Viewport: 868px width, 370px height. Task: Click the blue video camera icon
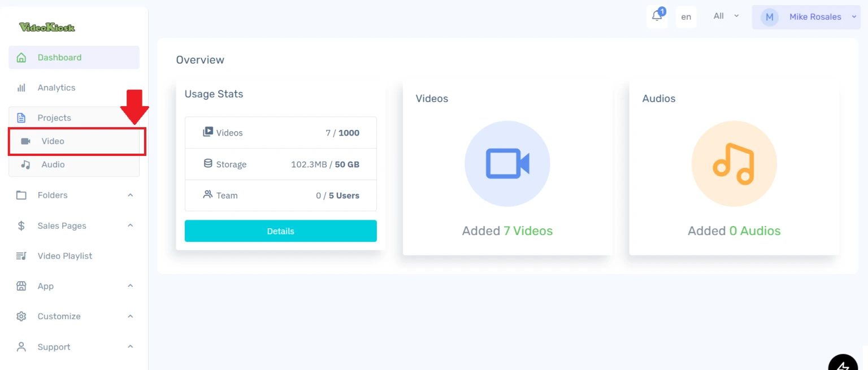click(x=507, y=164)
